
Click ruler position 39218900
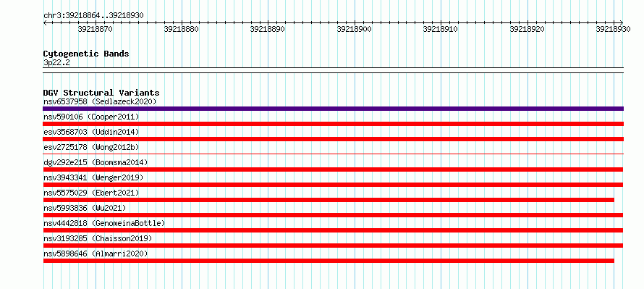pos(354,29)
